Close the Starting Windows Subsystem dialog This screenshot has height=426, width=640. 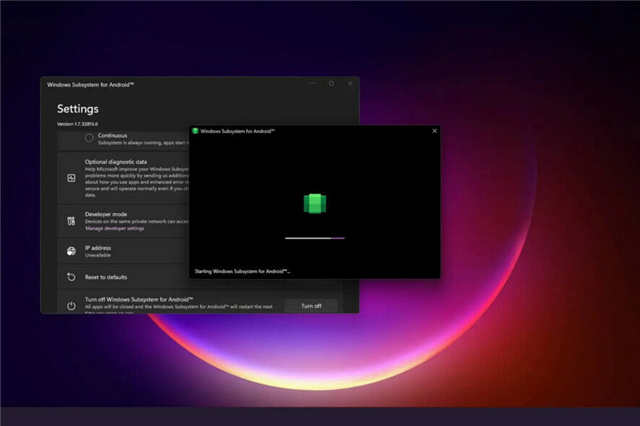coord(434,131)
